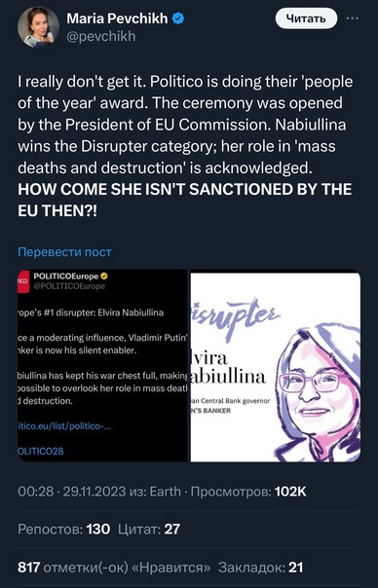The height and width of the screenshot is (588, 378).
Task: Open Maria Pevchikh's profile avatar
Action: pyautogui.click(x=38, y=27)
